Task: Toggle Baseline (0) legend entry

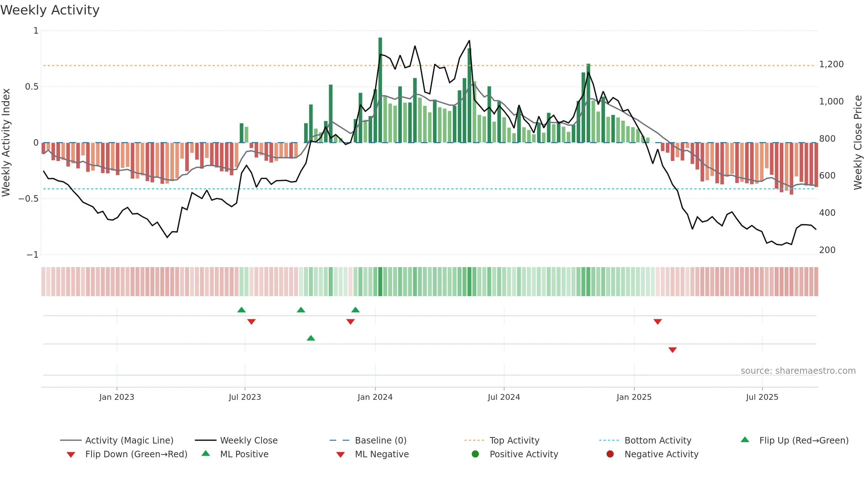Action: coord(368,440)
